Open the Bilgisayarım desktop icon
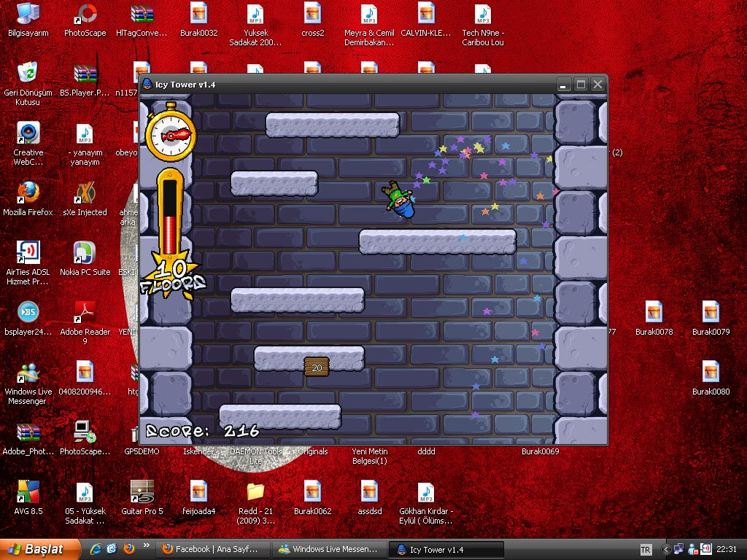 [x=28, y=20]
